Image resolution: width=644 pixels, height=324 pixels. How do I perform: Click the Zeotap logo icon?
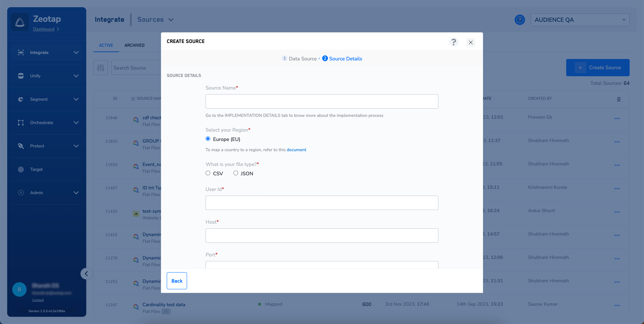20,22
